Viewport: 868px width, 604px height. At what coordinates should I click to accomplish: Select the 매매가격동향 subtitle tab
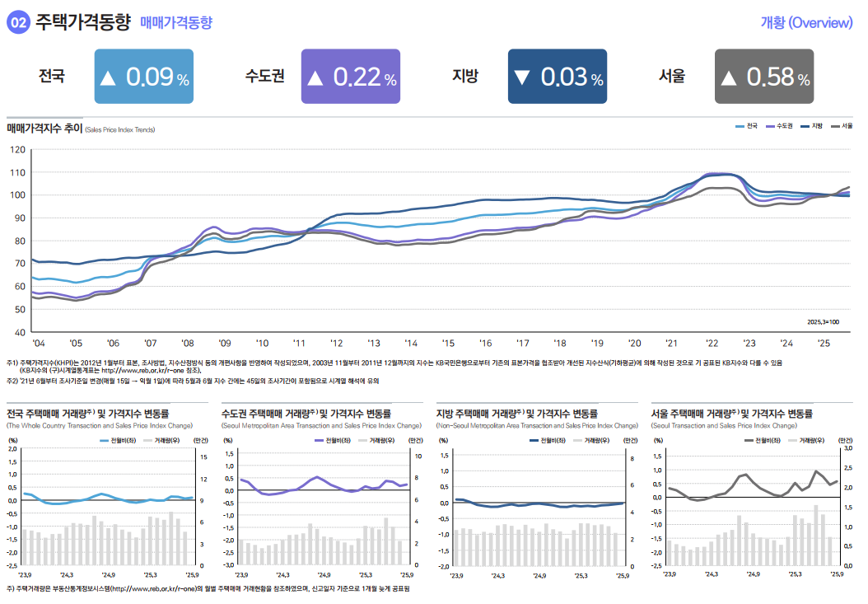tap(176, 23)
